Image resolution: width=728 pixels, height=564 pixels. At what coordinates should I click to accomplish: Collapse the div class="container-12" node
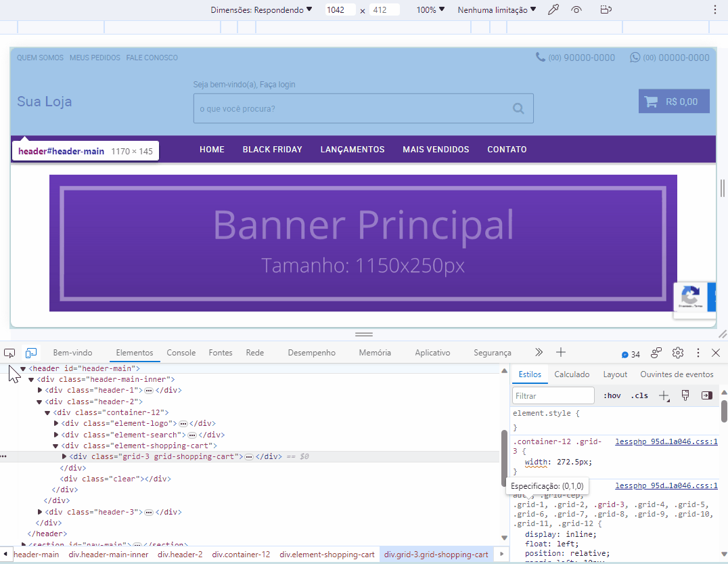[47, 413]
